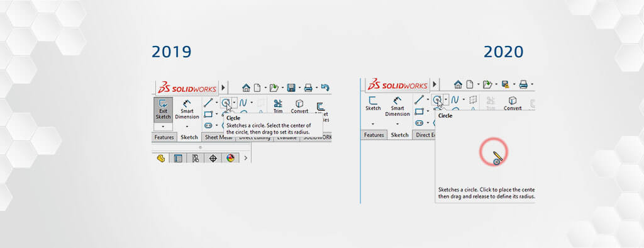Click the Open file icon in 2019 toolbar
The height and width of the screenshot is (248, 644).
pos(274,87)
